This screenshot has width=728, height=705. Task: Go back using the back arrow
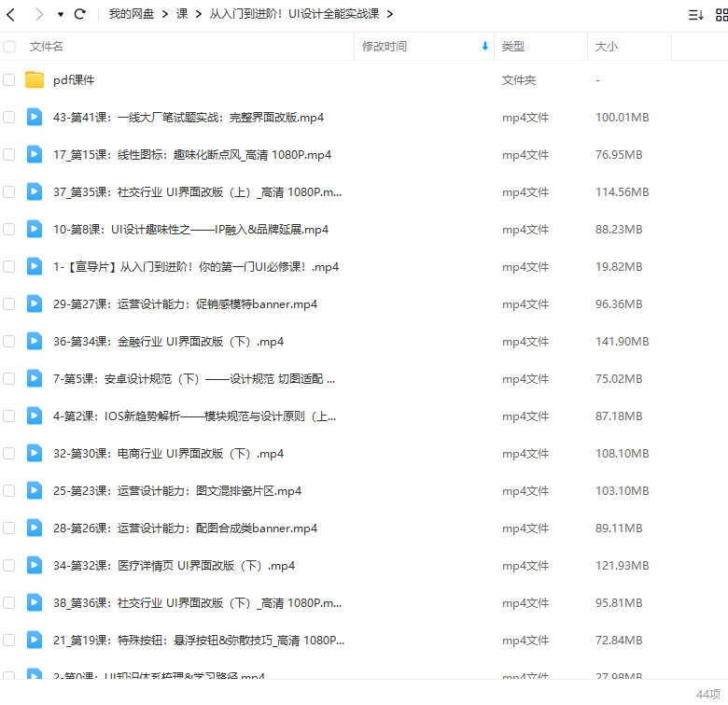click(x=10, y=14)
